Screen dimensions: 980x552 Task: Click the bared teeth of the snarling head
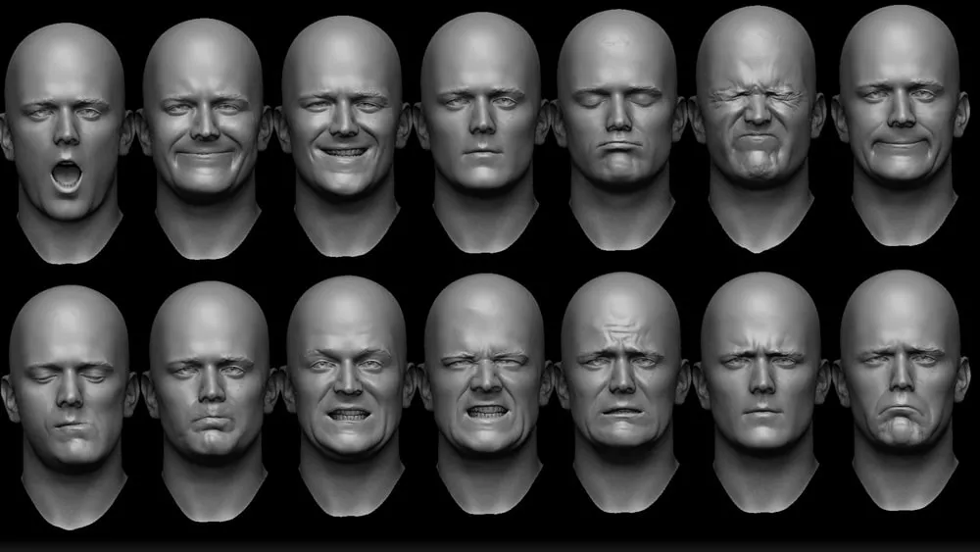point(485,412)
